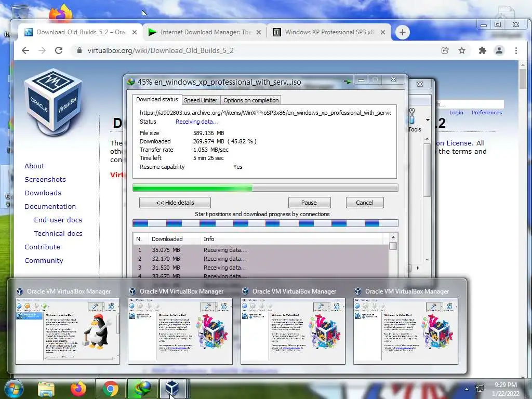Switch to the Speed Limiter tab
Image resolution: width=532 pixels, height=399 pixels.
click(201, 100)
